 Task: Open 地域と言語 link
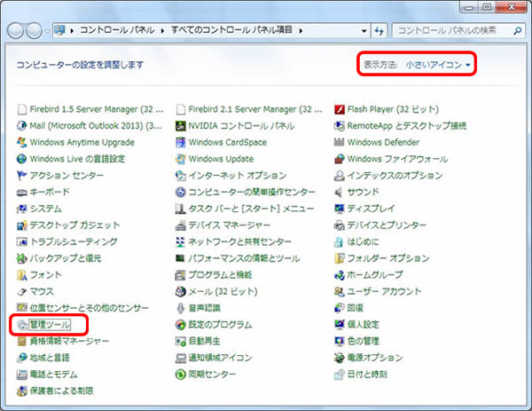point(50,358)
